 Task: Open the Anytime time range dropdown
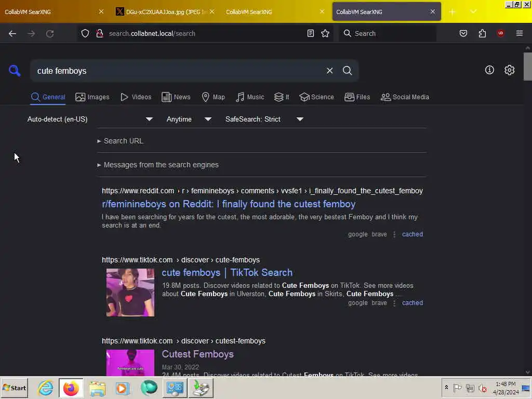(x=189, y=119)
